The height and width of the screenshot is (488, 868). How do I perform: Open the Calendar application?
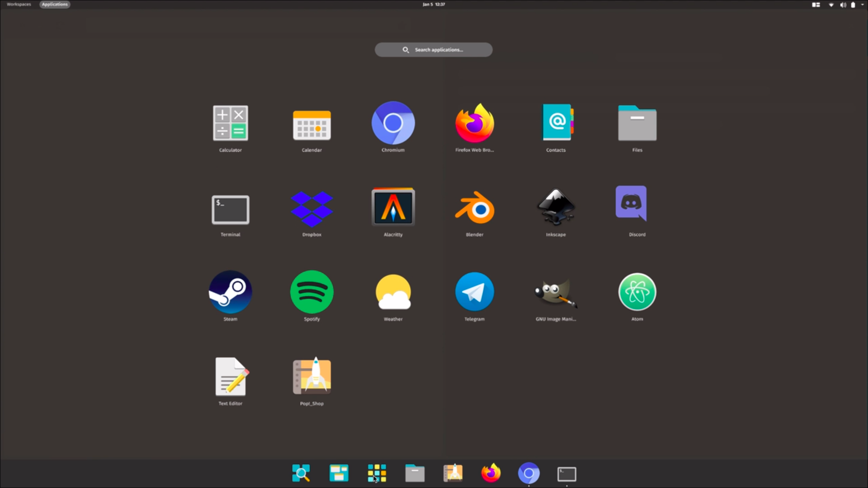coord(311,125)
